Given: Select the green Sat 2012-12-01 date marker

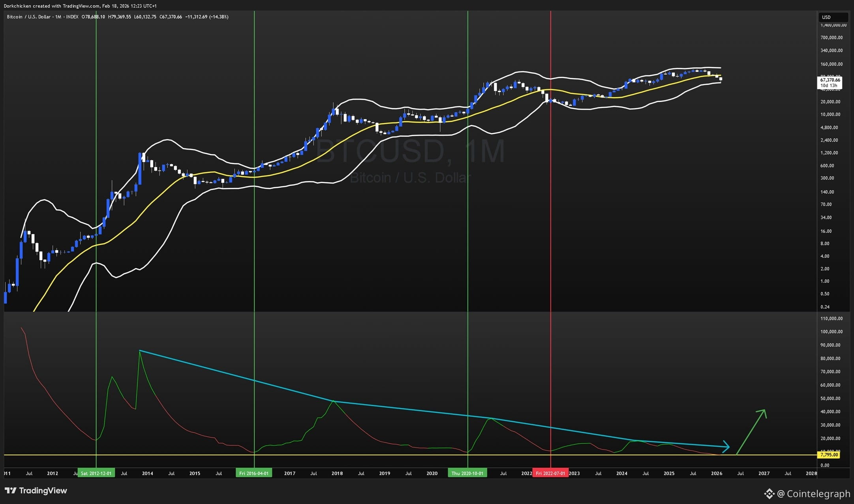Looking at the screenshot, I should coord(96,472).
